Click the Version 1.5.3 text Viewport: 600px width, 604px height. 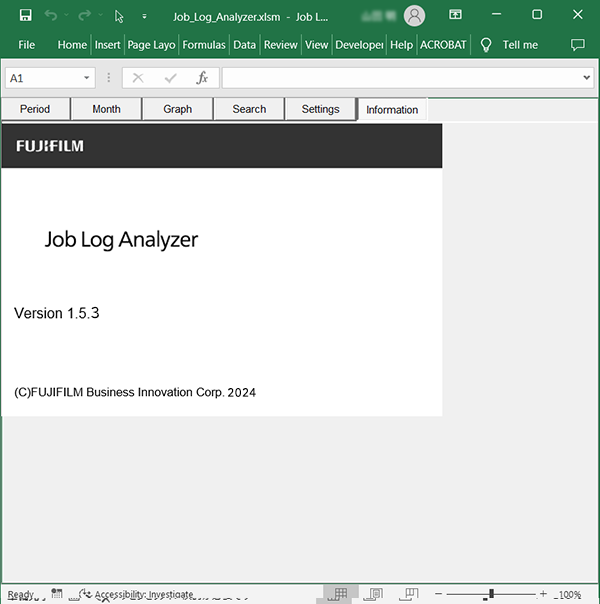57,313
